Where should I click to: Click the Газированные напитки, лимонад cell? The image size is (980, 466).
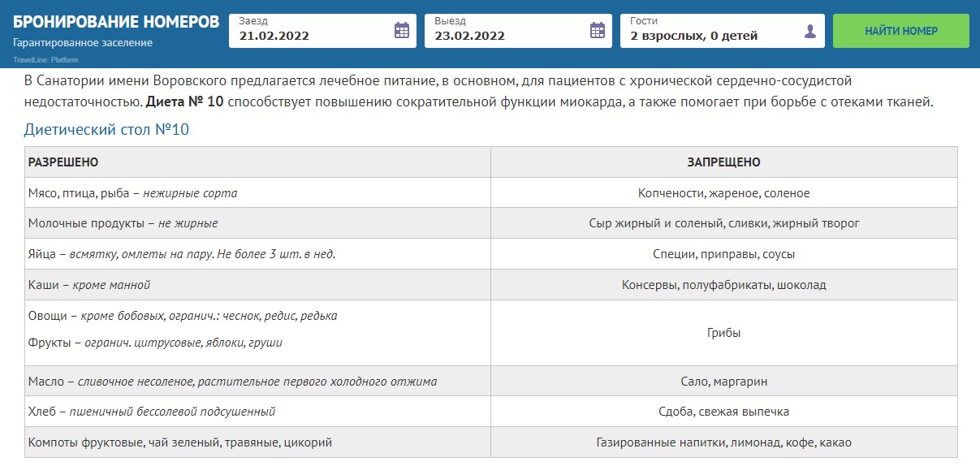click(x=724, y=442)
